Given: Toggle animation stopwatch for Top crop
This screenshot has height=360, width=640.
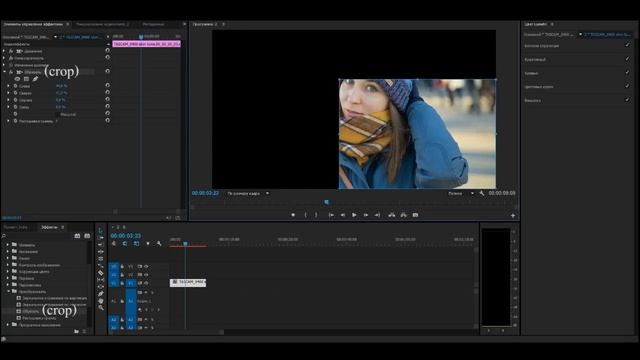Looking at the screenshot, I should click(16, 93).
